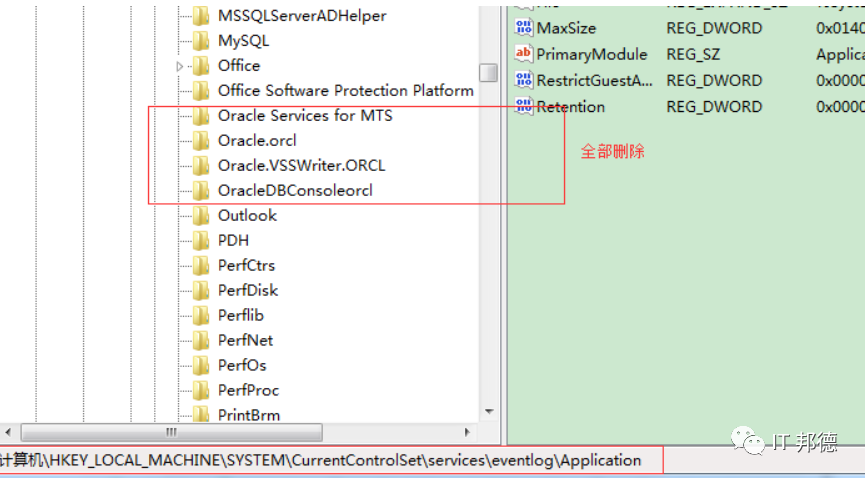Click the RestrictGuestAccess value icon
The image size is (865, 480).
[523, 80]
